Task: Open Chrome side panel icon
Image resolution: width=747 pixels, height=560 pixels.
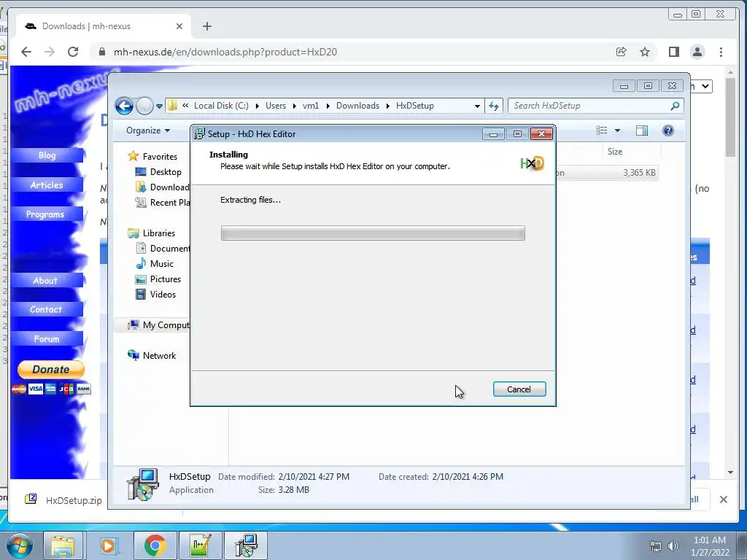Action: (673, 52)
